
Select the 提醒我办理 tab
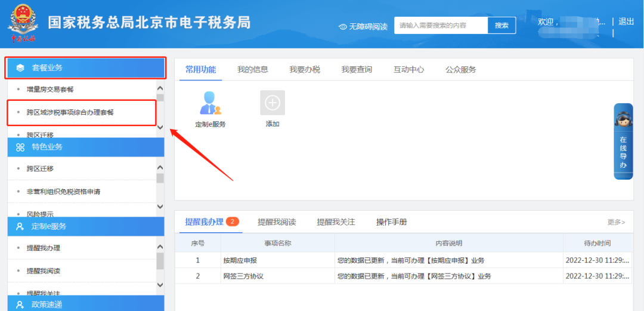click(x=204, y=222)
